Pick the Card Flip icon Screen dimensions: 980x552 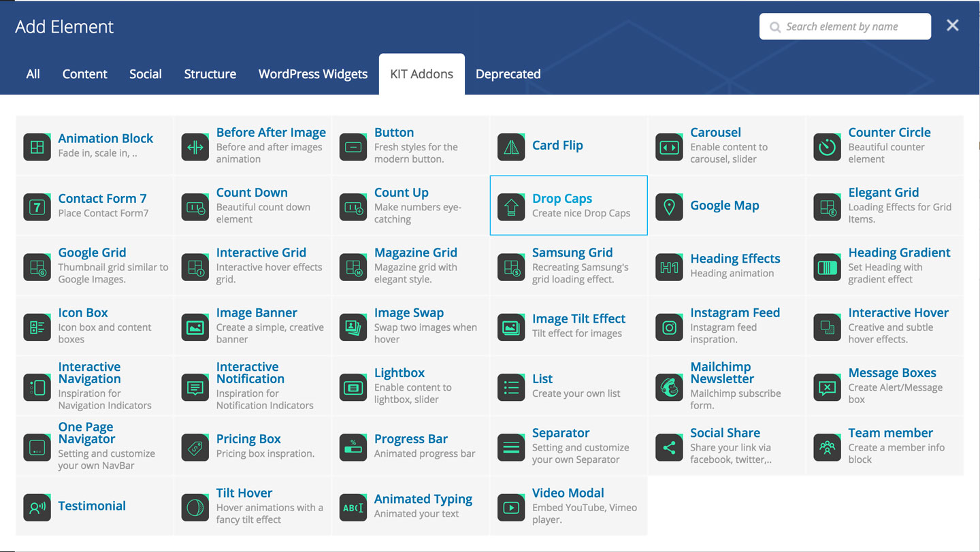pyautogui.click(x=510, y=147)
